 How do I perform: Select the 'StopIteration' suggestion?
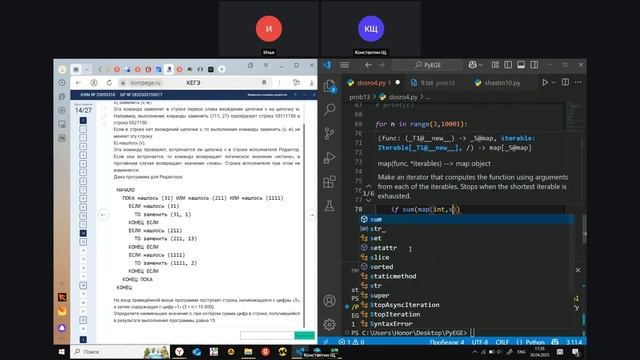pyautogui.click(x=467, y=314)
